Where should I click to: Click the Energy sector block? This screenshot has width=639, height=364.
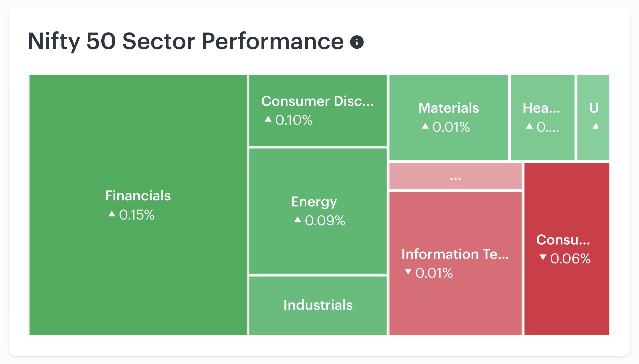click(318, 211)
